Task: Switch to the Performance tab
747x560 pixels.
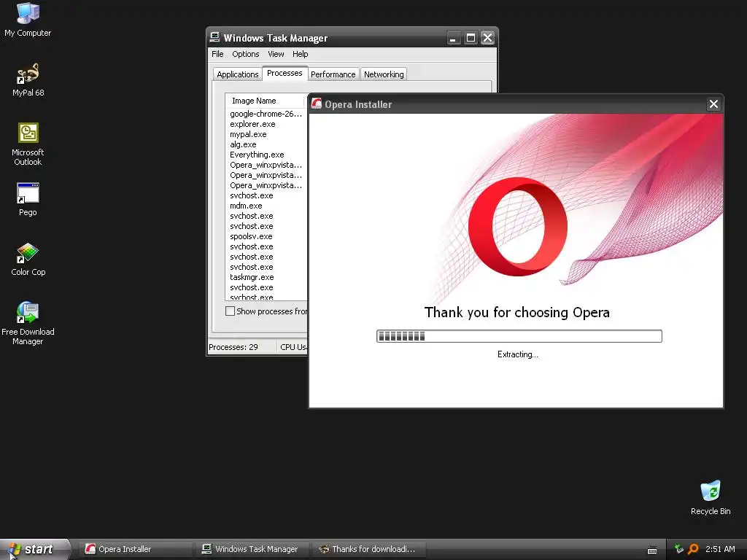Action: coord(333,74)
